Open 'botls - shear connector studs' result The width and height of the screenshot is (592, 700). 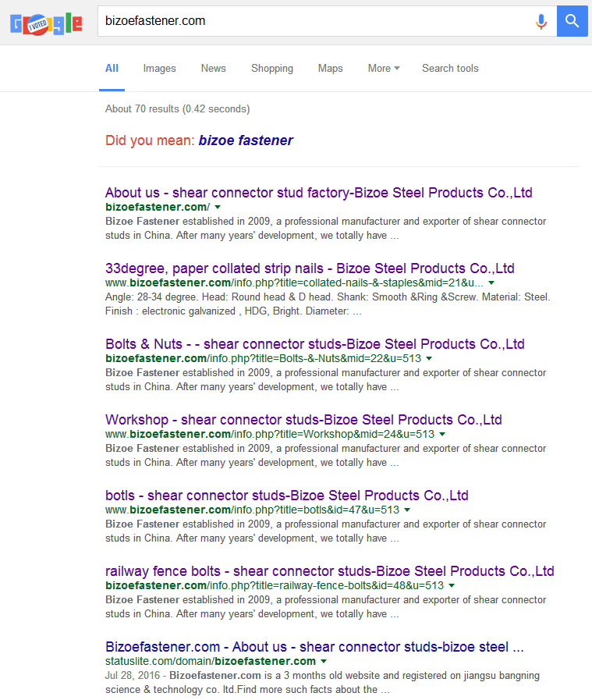point(286,496)
